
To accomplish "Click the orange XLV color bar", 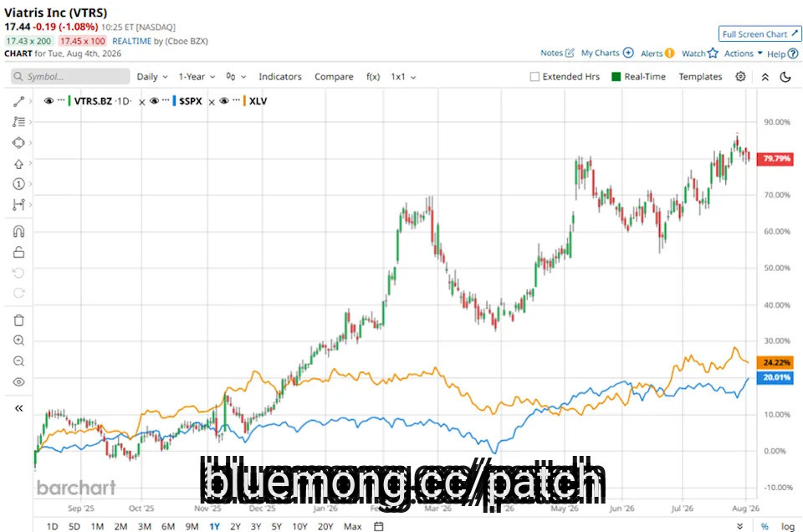I will point(244,101).
